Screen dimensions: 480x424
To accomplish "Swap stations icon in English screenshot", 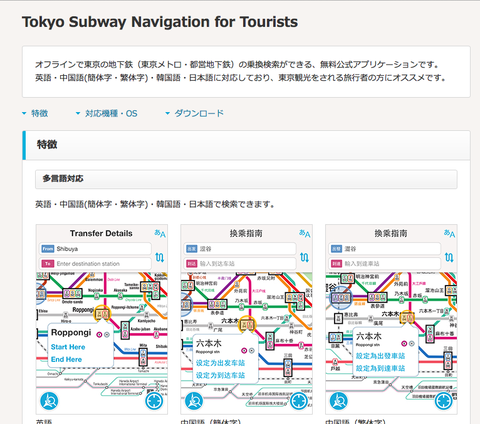I will [x=160, y=257].
